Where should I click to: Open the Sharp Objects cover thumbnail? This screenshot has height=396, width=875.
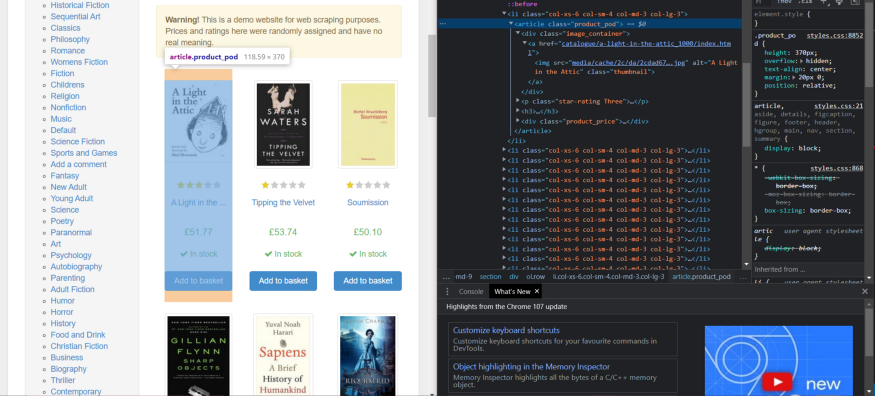point(198,355)
